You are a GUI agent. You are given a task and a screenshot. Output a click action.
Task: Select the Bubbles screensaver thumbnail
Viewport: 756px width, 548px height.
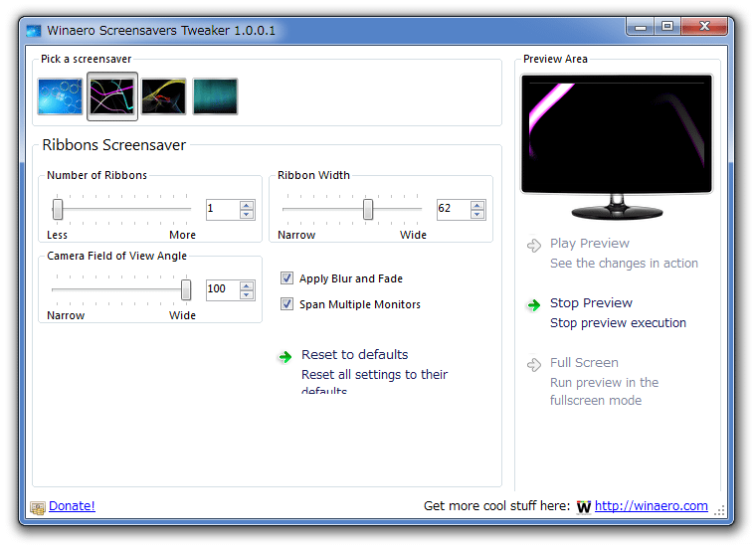pyautogui.click(x=61, y=96)
